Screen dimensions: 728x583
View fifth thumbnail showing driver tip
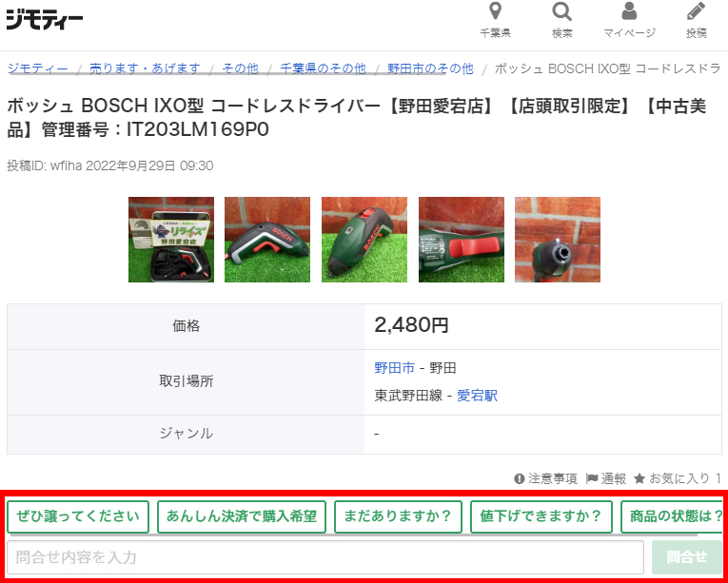click(558, 240)
